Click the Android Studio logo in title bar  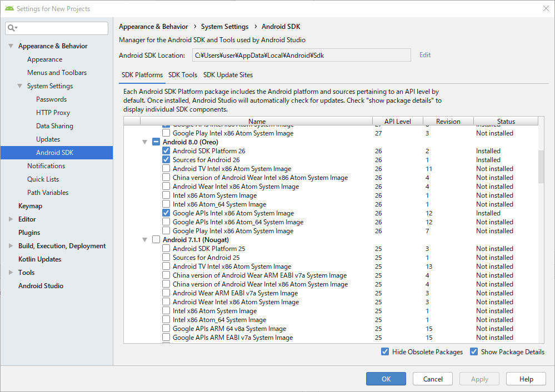click(9, 8)
